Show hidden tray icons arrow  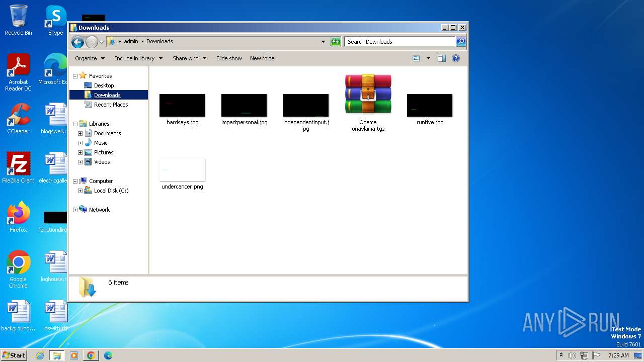561,355
